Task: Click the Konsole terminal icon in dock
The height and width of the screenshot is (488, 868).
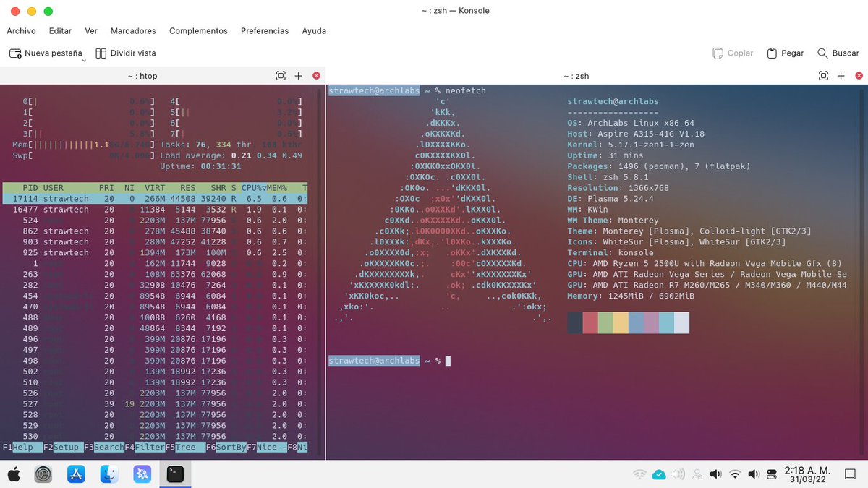Action: click(x=175, y=474)
